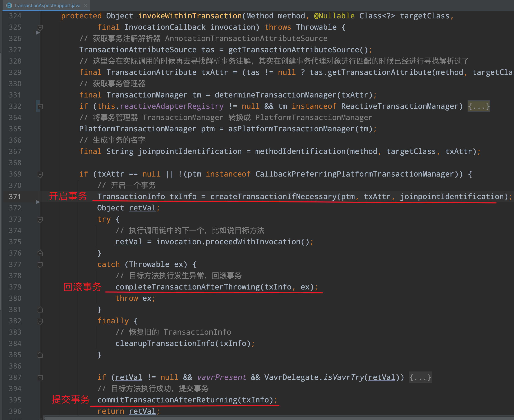514x420 pixels.
Task: Collapse the try block at line 373
Action: (40, 219)
